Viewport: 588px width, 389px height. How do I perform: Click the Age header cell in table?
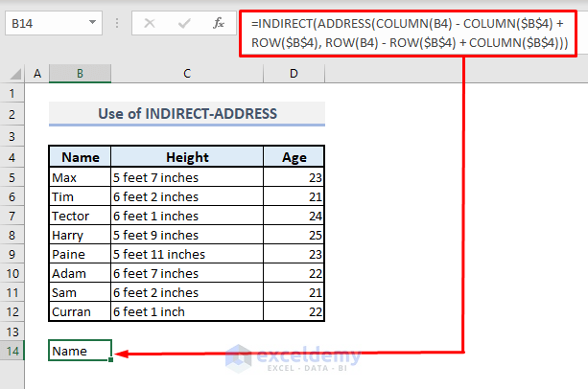[294, 158]
